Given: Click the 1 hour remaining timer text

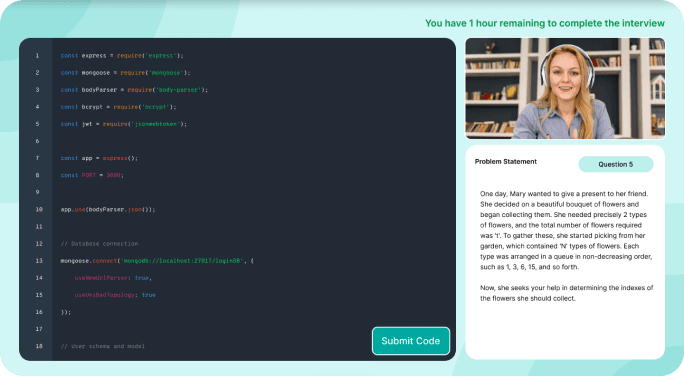Looking at the screenshot, I should [545, 23].
